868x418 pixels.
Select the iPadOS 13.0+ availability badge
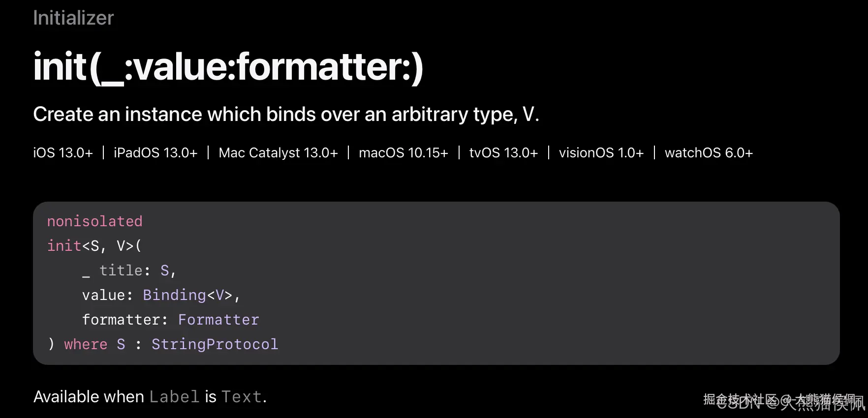click(155, 153)
